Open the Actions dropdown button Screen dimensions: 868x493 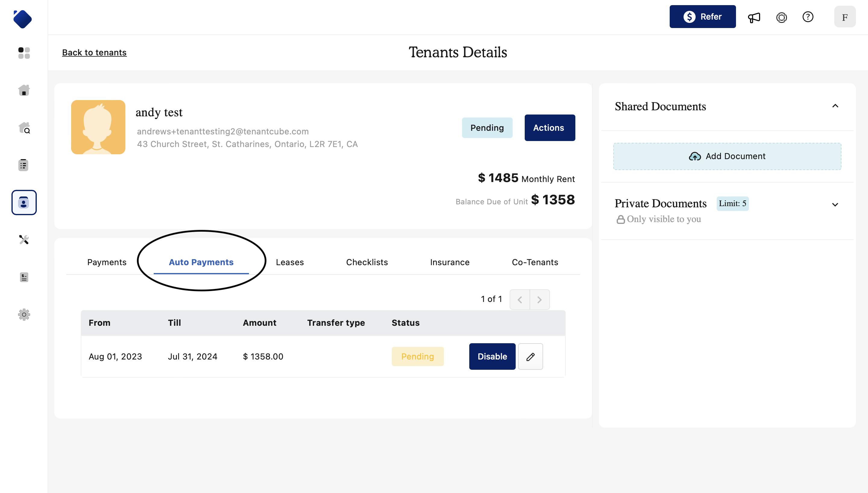pos(549,128)
